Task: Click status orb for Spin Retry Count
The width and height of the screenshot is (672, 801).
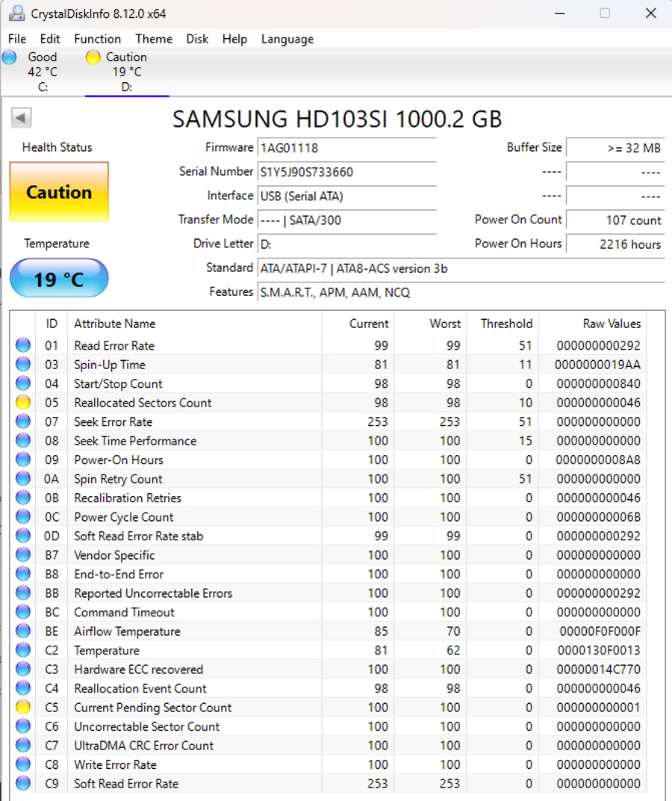Action: [23, 479]
